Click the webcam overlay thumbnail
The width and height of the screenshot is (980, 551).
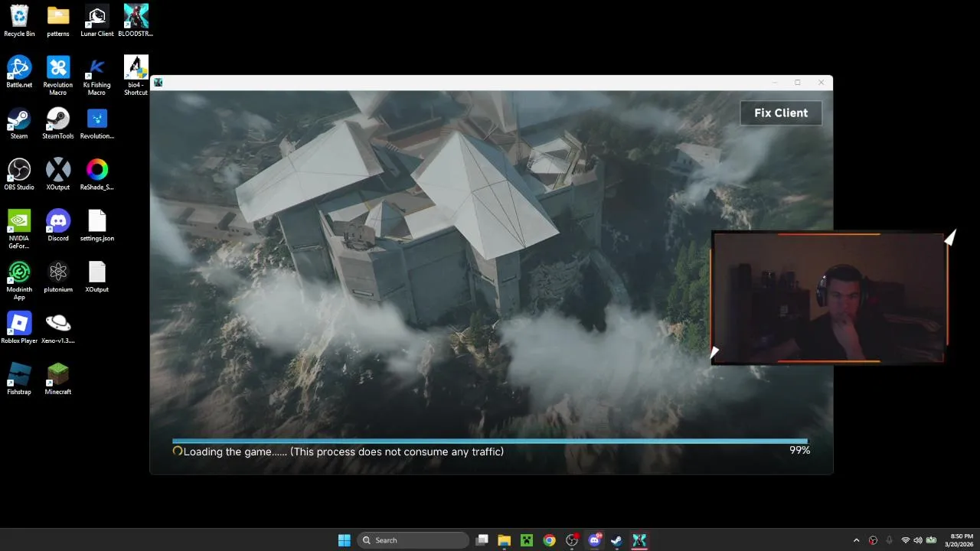point(829,298)
